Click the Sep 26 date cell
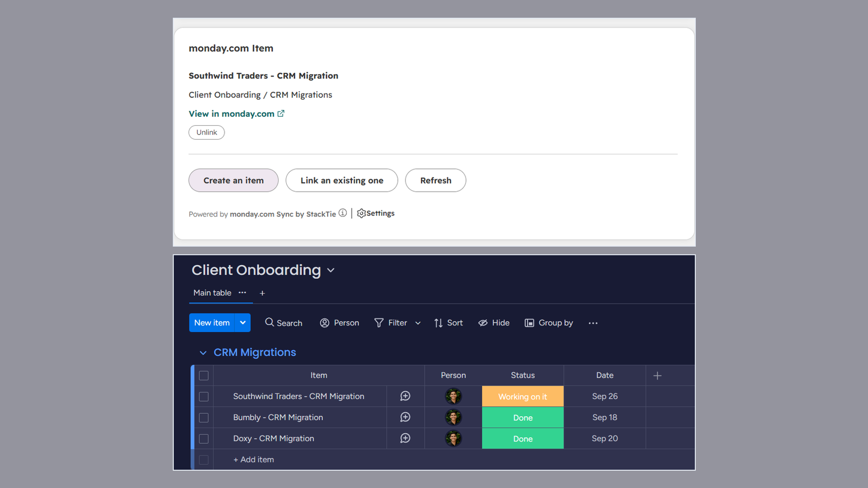The width and height of the screenshot is (868, 488). coord(604,396)
